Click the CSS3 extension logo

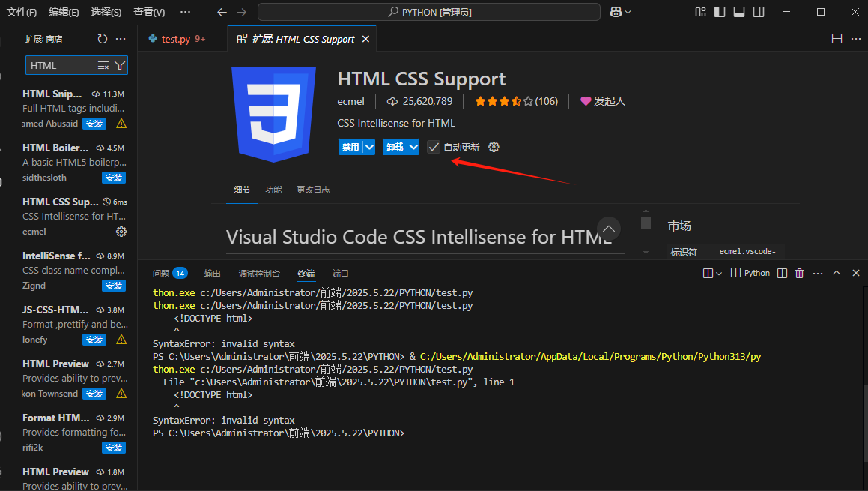pos(273,114)
